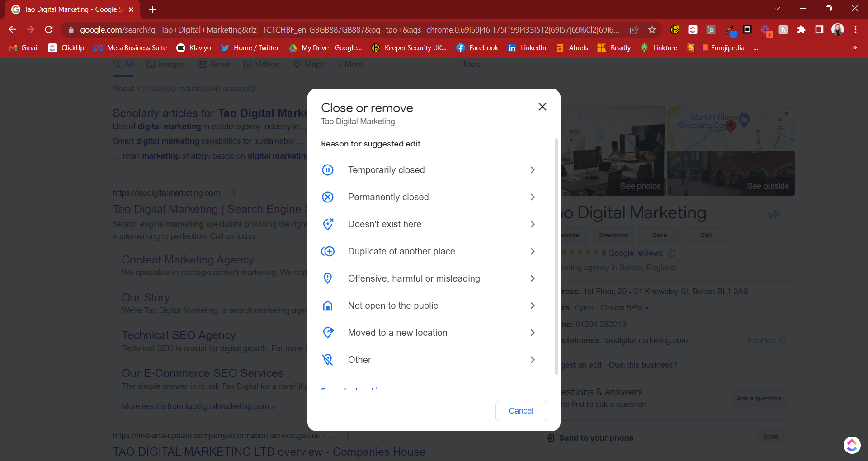Click the Offensive, harmful or misleading pin icon
Image resolution: width=868 pixels, height=461 pixels.
pos(328,278)
